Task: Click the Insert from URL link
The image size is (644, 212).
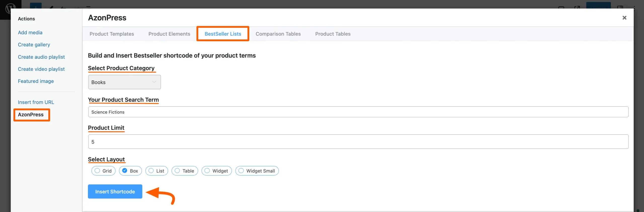Action: pyautogui.click(x=36, y=102)
